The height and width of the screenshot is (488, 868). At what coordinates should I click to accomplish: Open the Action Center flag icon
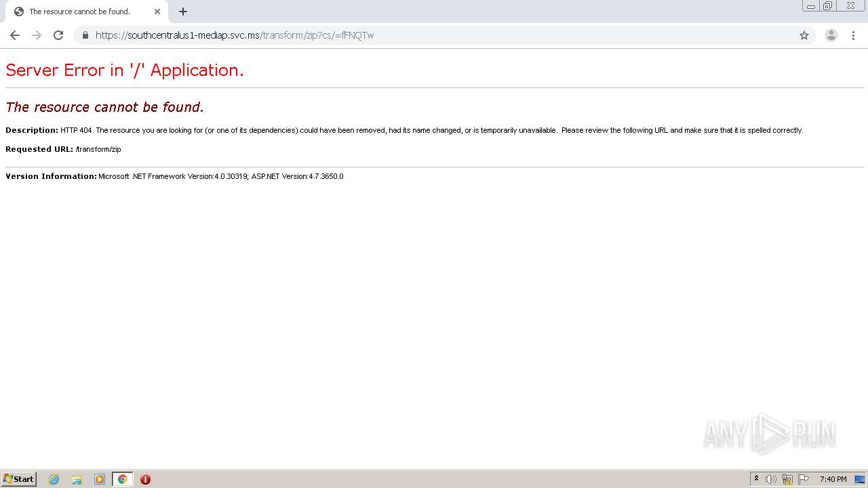804,479
